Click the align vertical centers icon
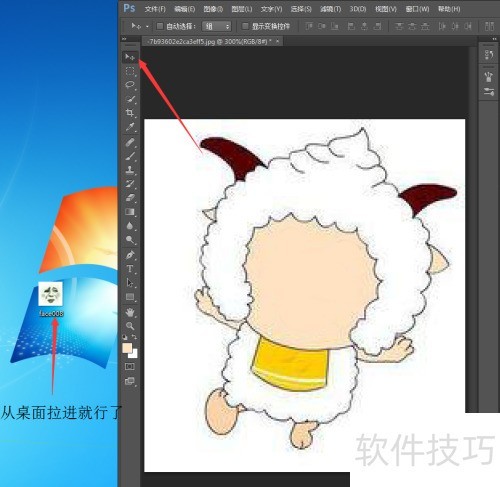This screenshot has width=500, height=487. coord(322,26)
